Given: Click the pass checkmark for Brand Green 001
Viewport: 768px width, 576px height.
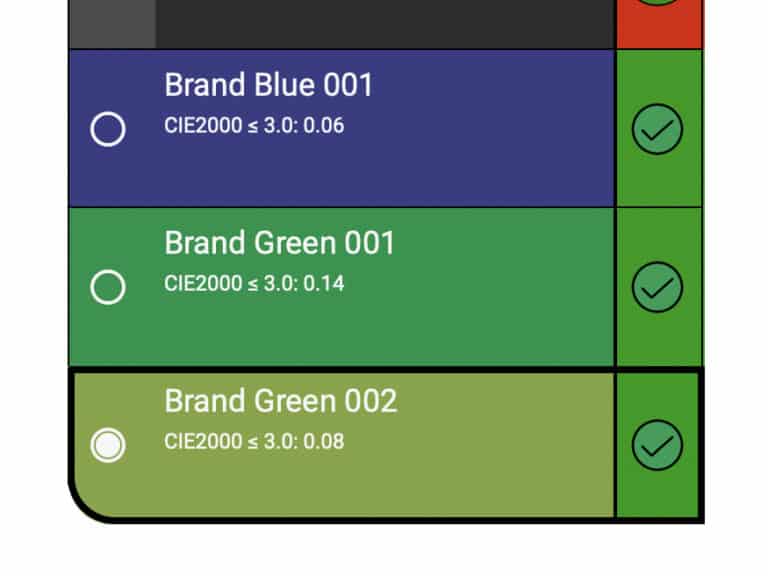Looking at the screenshot, I should tap(657, 287).
